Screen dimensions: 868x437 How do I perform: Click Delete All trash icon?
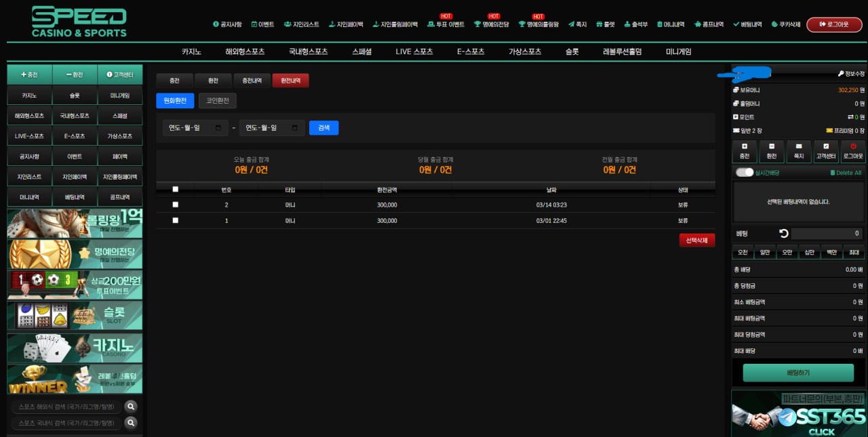833,173
